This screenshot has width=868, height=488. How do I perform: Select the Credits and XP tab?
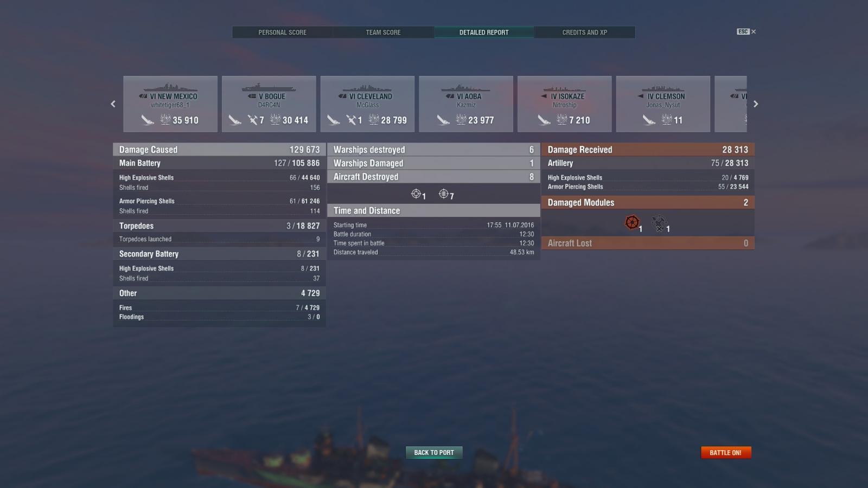click(584, 33)
